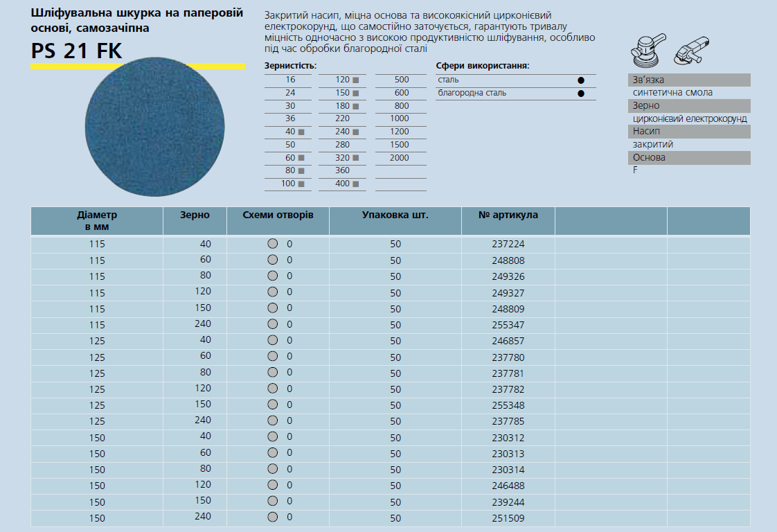Viewport: 777px width, 532px height.
Task: Click the Зв'язка property header
Action: coord(689,80)
